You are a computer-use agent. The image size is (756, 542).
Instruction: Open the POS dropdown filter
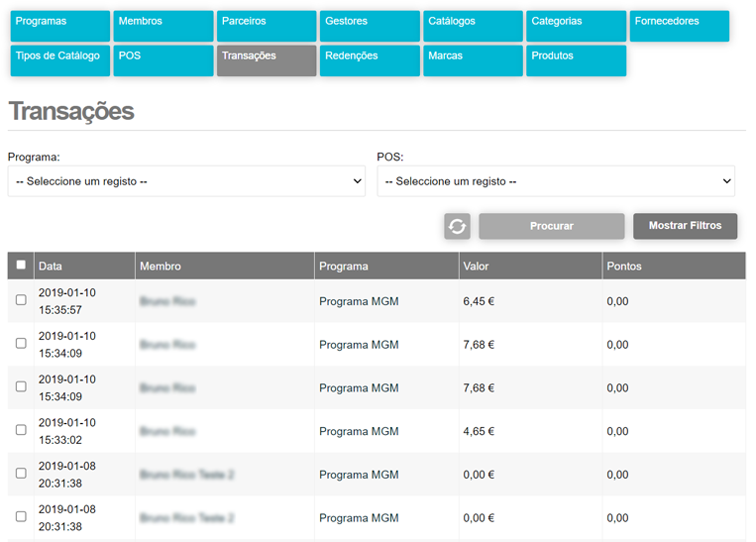click(x=556, y=181)
